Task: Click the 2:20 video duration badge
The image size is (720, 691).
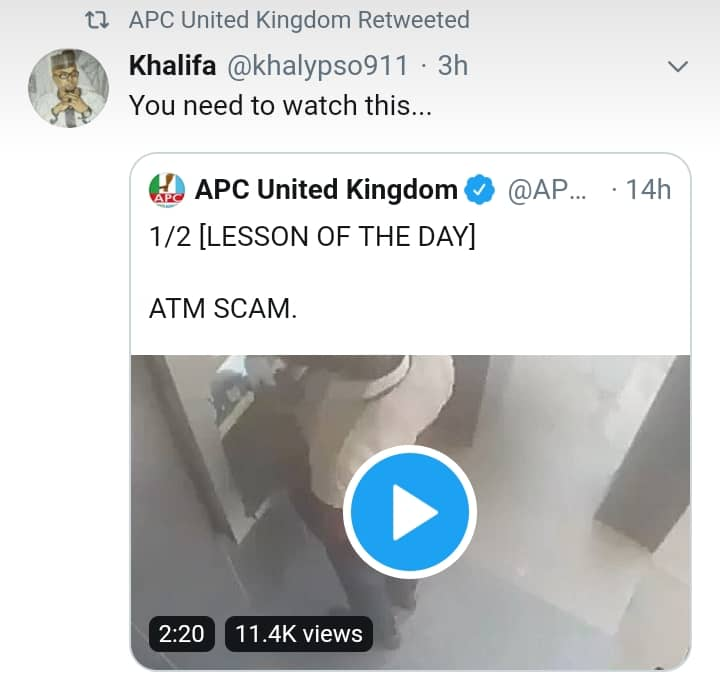Action: click(x=181, y=632)
